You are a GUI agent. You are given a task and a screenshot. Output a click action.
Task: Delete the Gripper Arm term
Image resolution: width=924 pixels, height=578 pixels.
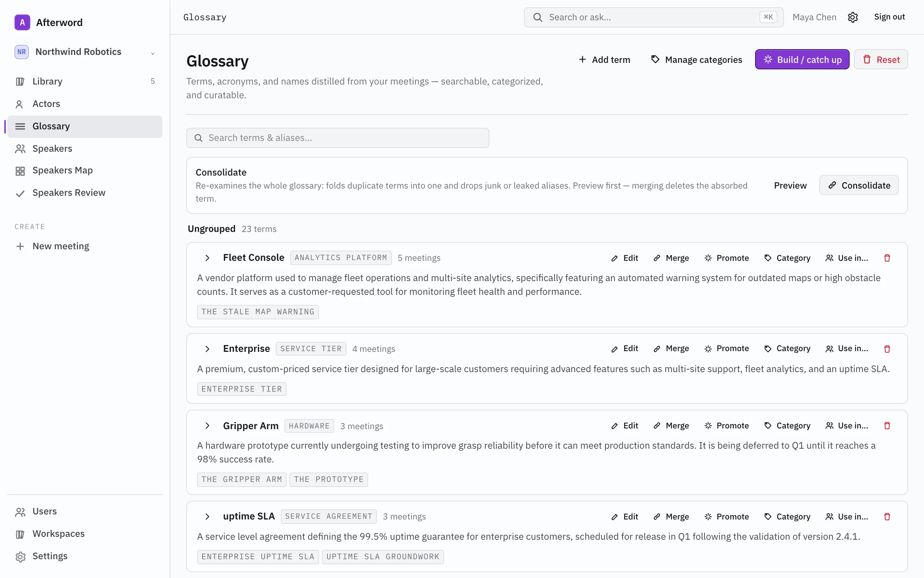(887, 426)
